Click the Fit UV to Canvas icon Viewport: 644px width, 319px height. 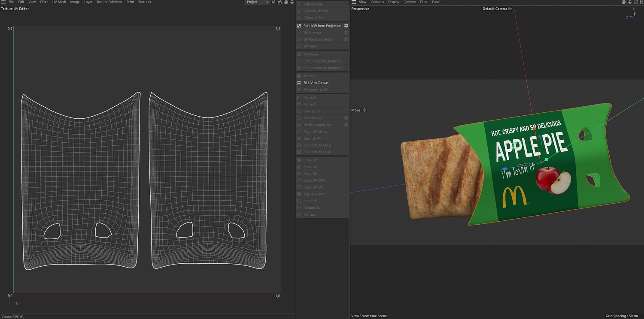click(x=299, y=83)
